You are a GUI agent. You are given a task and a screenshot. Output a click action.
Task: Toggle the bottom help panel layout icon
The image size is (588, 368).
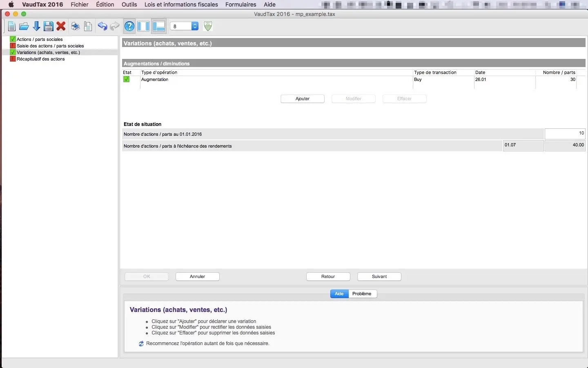click(x=159, y=27)
